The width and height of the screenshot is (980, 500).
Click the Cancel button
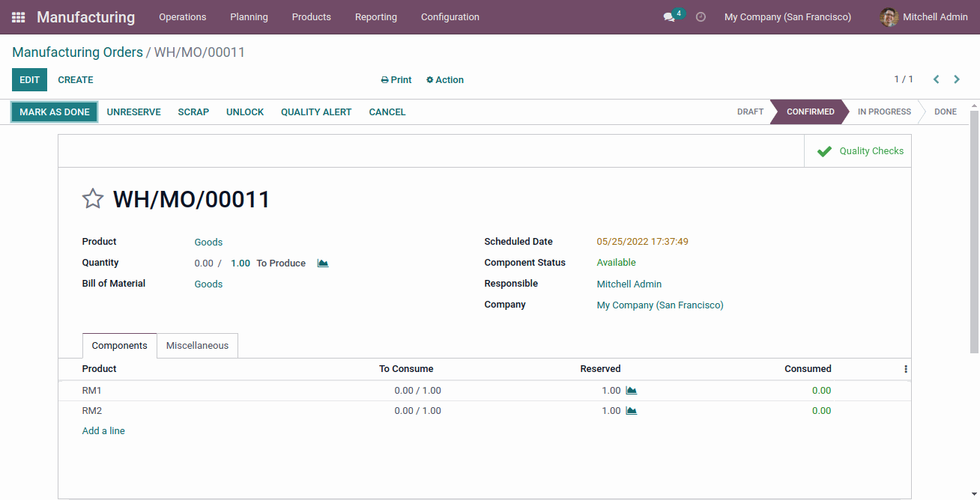pos(387,112)
